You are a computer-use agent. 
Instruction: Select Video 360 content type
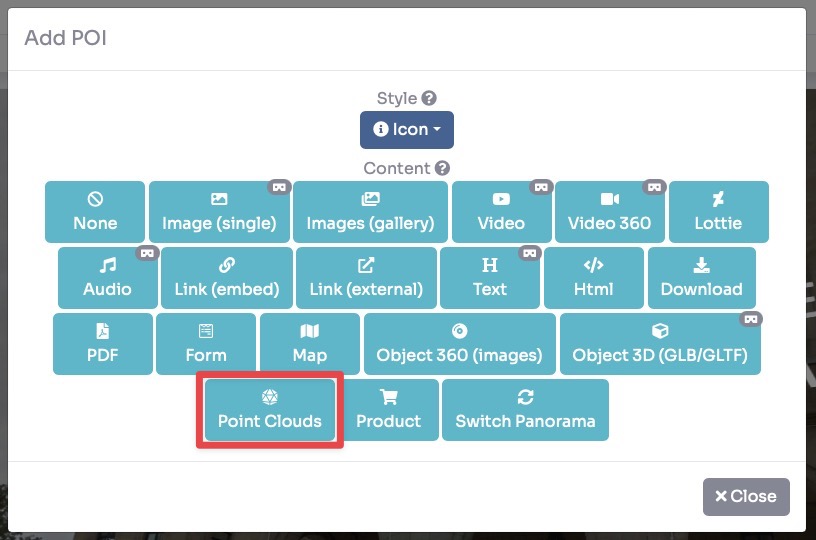click(609, 212)
